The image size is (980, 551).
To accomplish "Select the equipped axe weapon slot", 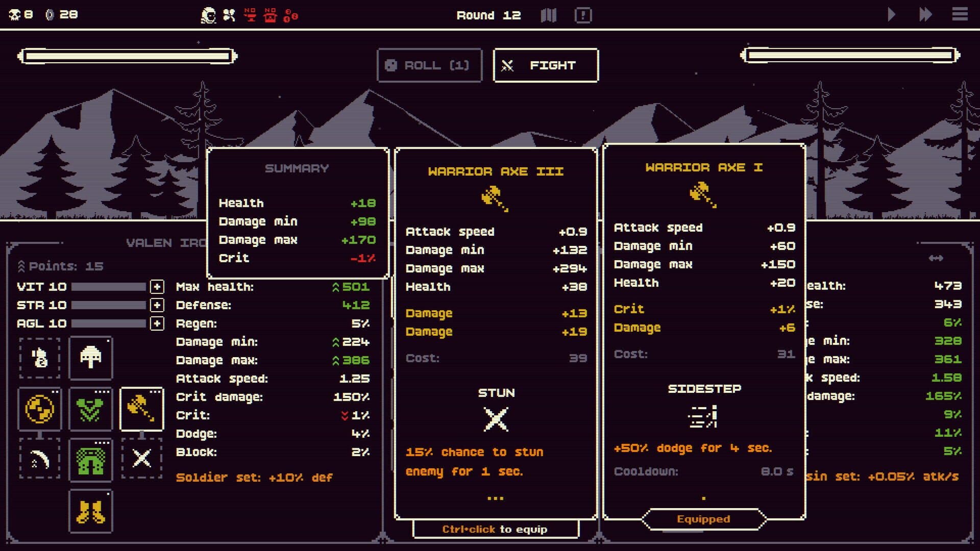I will coord(142,409).
